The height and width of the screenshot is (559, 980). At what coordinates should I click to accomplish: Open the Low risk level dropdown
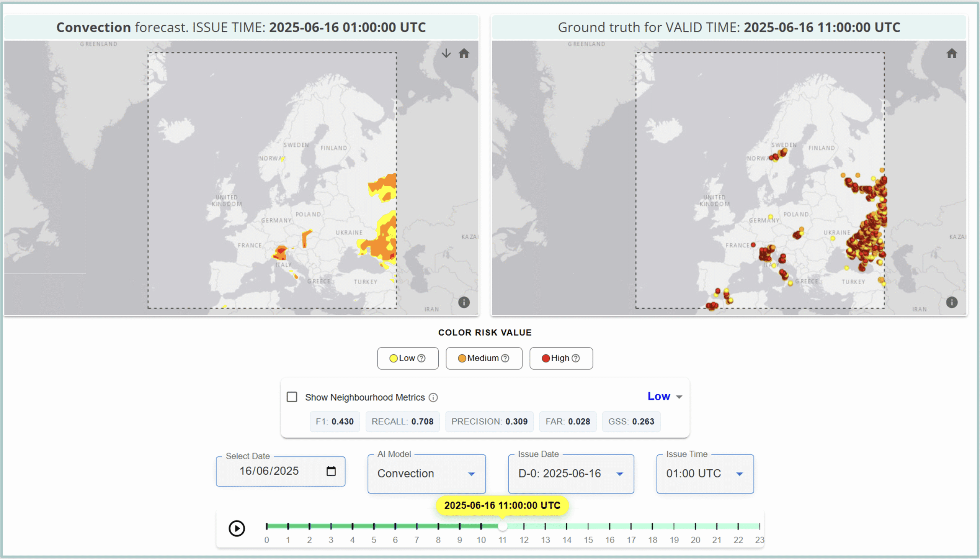tap(665, 396)
